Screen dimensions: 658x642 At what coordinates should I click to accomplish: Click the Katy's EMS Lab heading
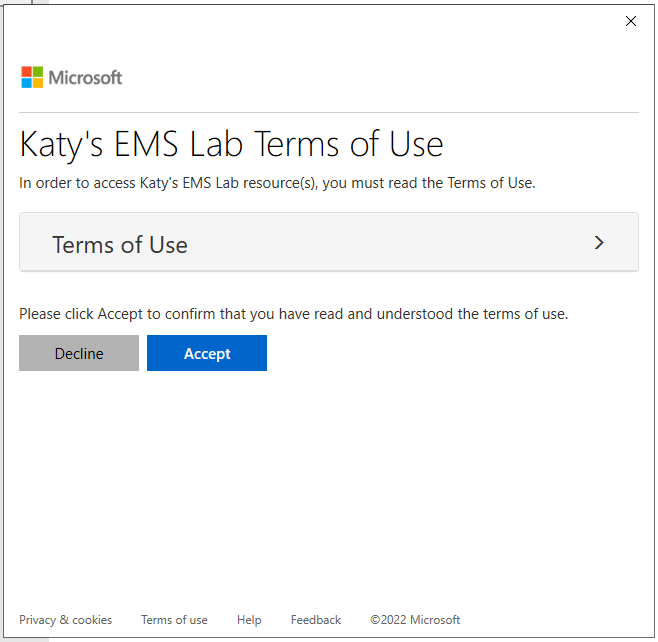tap(231, 144)
